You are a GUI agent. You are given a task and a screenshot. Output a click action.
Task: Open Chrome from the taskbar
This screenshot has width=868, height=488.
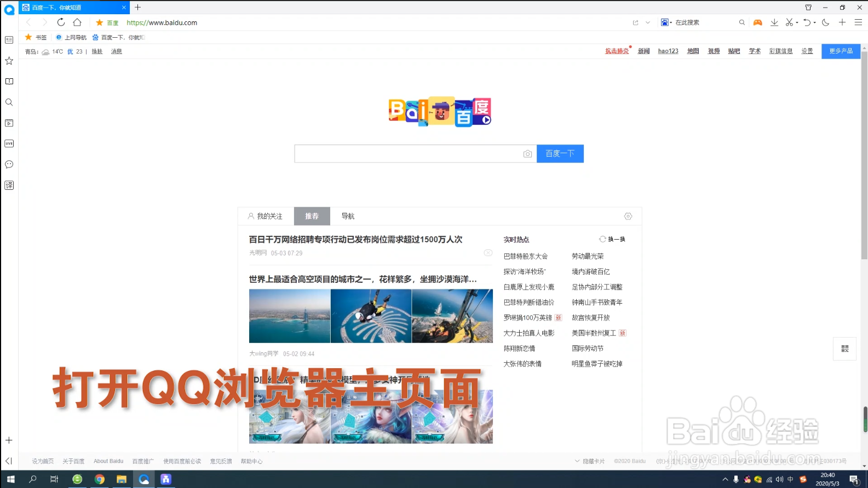point(100,479)
